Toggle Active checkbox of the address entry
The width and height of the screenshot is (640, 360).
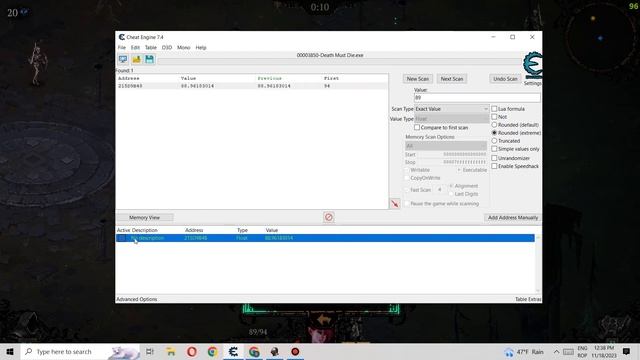[x=122, y=238]
